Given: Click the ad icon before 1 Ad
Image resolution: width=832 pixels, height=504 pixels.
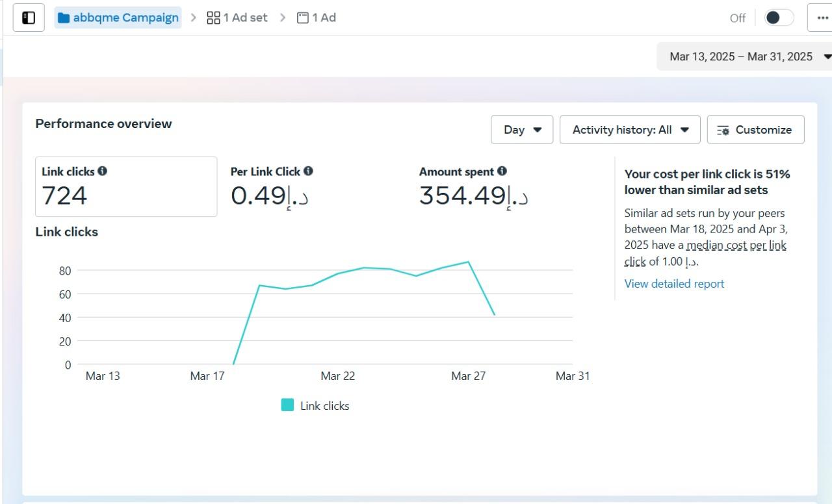Looking at the screenshot, I should pos(302,18).
